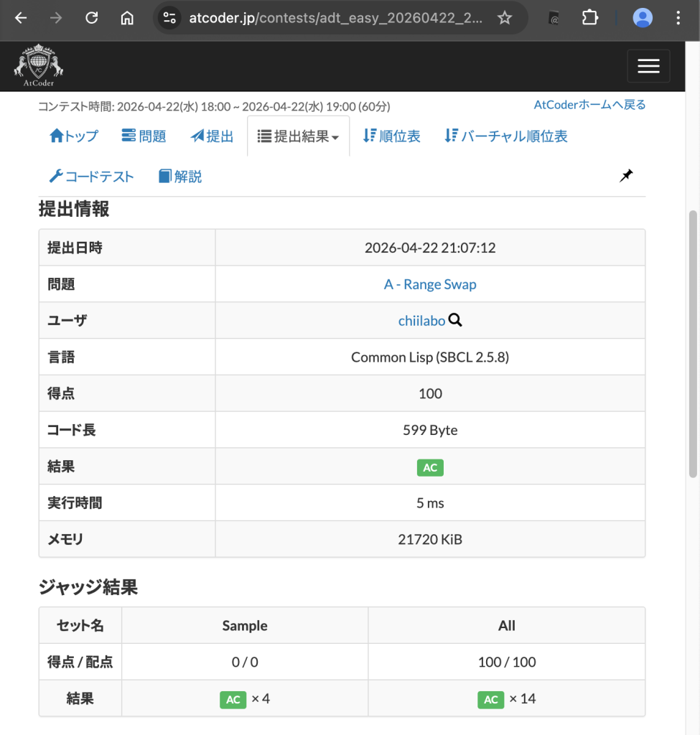The width and height of the screenshot is (700, 735).
Task: Click the browser back arrow
Action: click(21, 18)
